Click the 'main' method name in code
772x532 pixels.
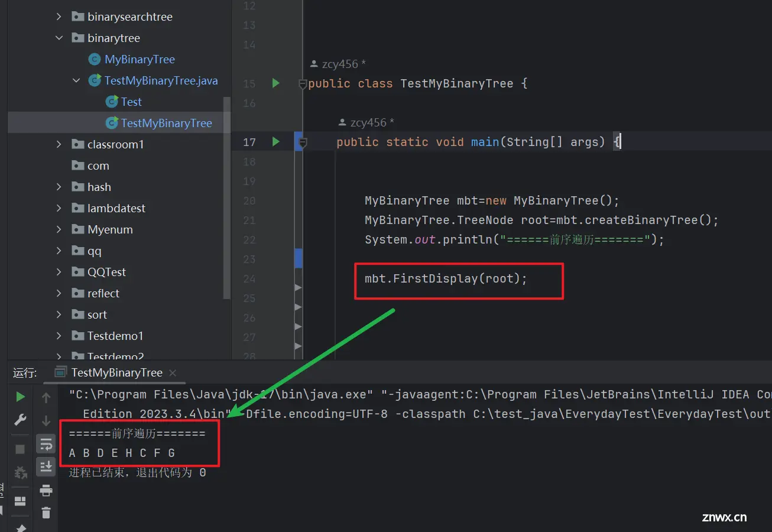(x=485, y=142)
